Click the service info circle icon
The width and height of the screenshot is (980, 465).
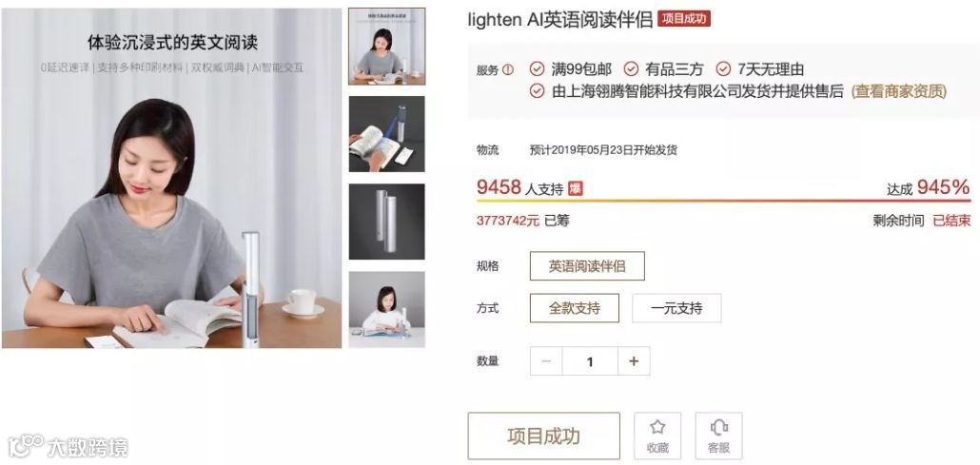point(508,70)
